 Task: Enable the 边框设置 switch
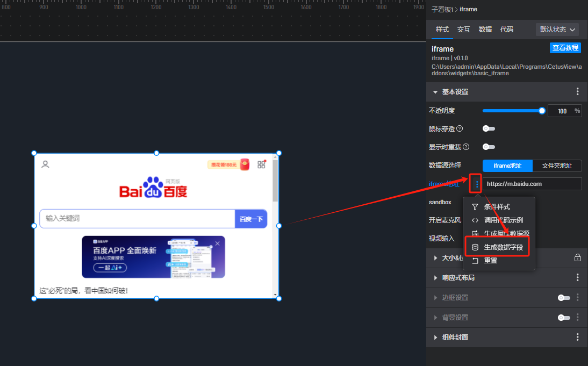pyautogui.click(x=564, y=298)
